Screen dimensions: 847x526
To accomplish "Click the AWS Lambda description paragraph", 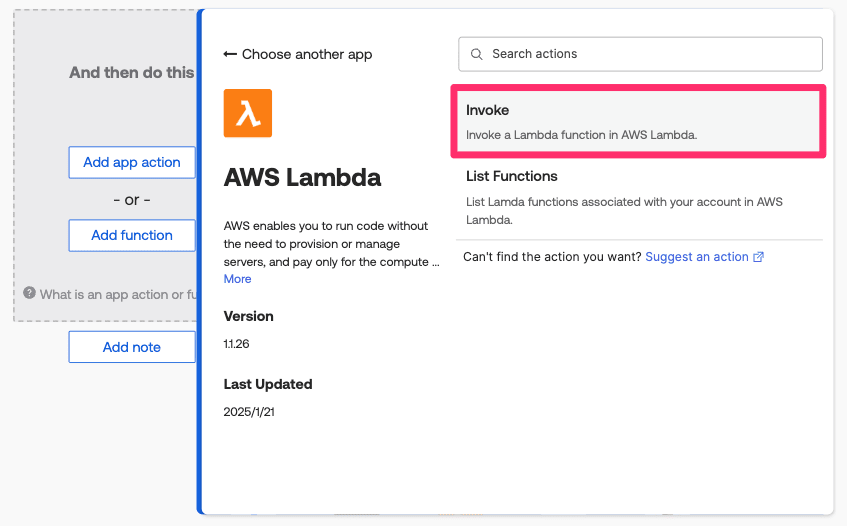I will (x=332, y=244).
